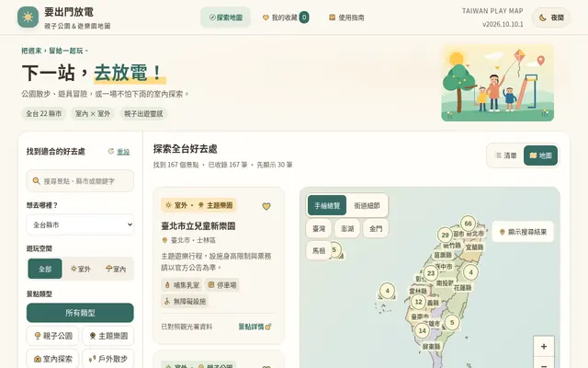588x368 pixels.
Task: Click the 哺集乳室 facility tag
Action: pos(182,285)
